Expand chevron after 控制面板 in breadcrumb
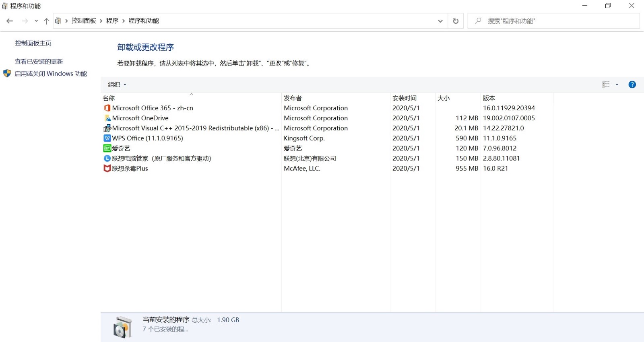The image size is (644, 342). coord(101,21)
